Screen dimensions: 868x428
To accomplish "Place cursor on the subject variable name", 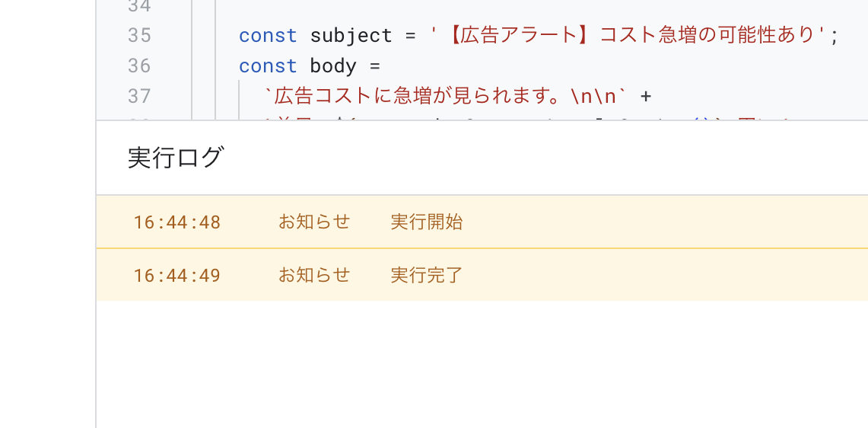I will point(351,36).
